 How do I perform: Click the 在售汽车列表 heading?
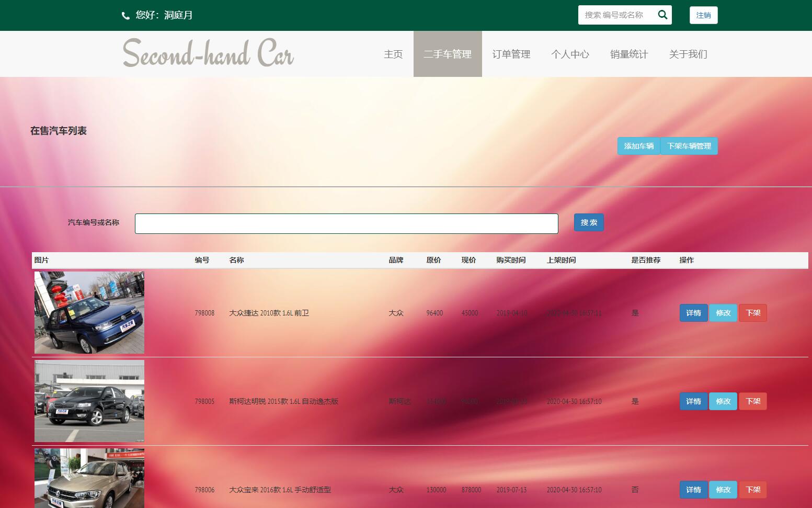click(x=59, y=131)
